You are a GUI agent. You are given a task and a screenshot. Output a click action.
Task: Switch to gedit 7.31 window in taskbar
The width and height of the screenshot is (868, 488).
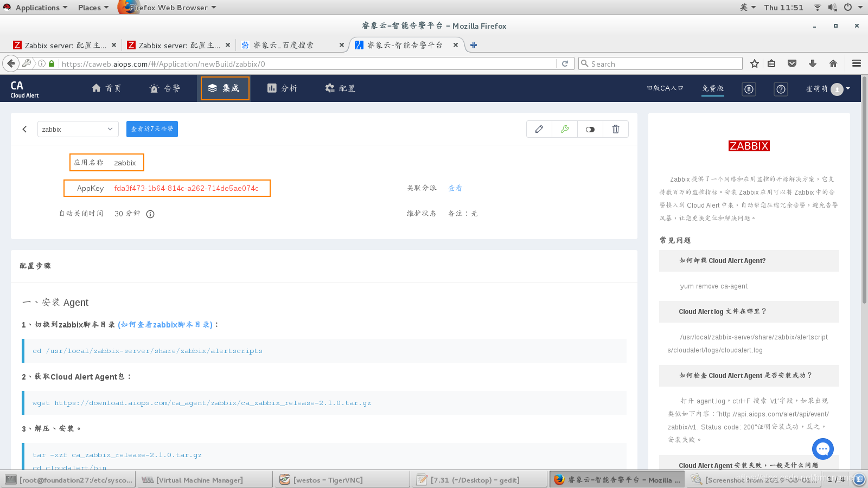[480, 480]
